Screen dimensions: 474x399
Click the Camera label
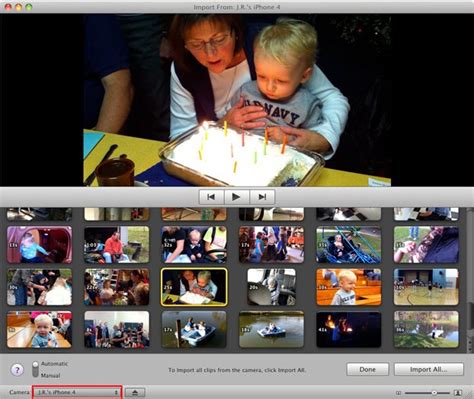point(19,392)
